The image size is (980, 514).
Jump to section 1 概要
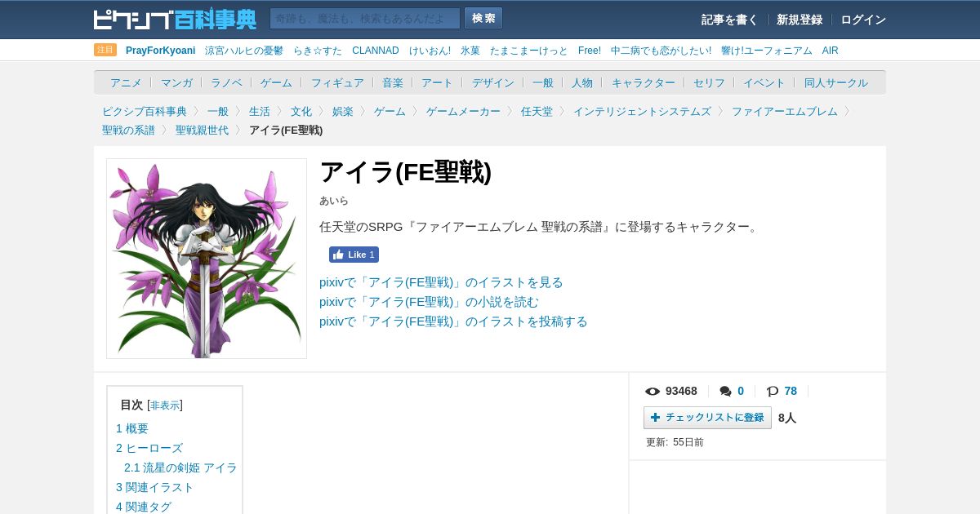point(132,428)
